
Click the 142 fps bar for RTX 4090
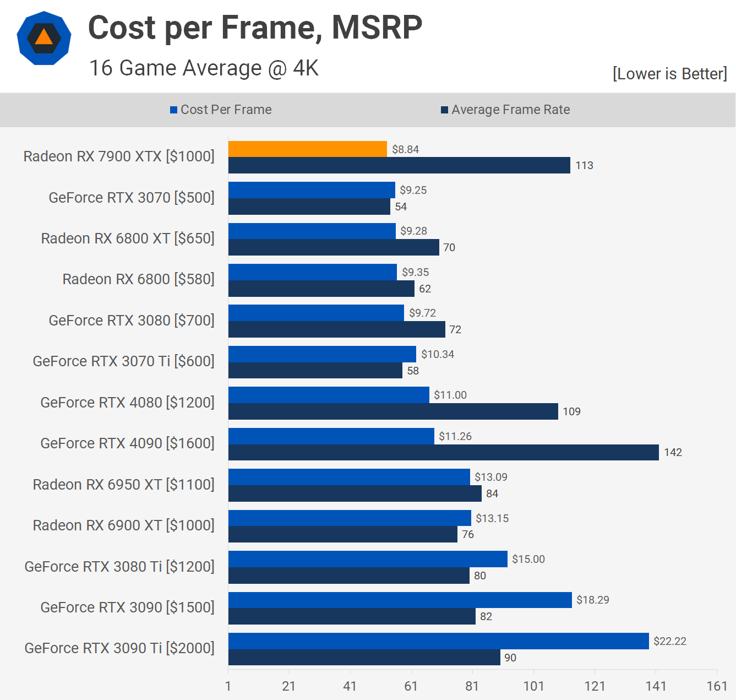tap(443, 453)
